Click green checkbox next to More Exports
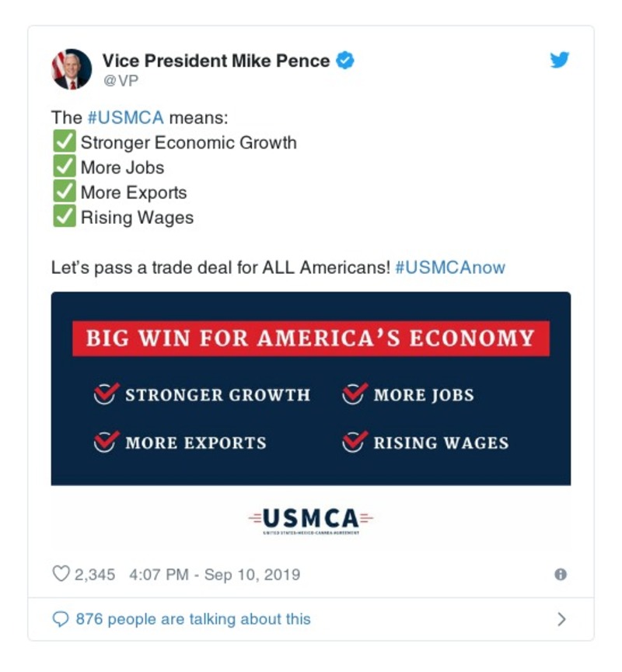Viewport: 622px width, 672px height. tap(64, 192)
